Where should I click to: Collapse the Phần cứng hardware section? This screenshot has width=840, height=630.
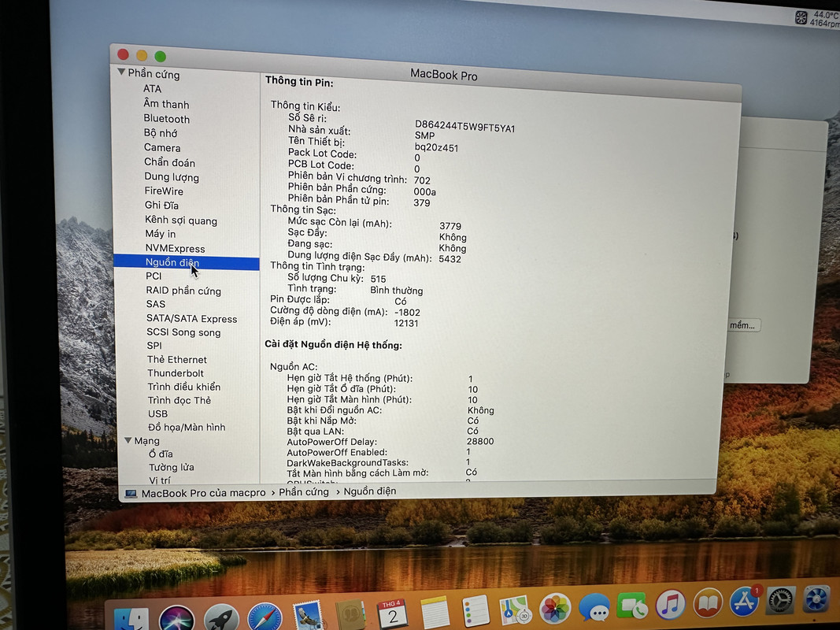coord(121,71)
